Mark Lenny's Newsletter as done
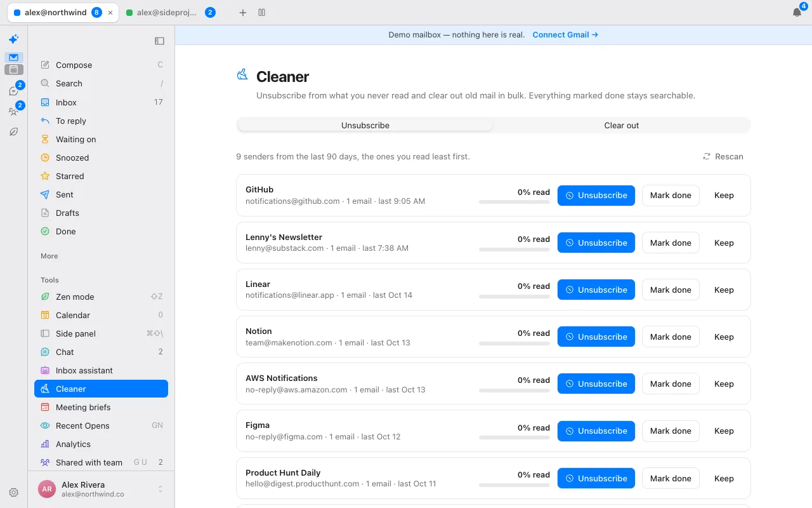Viewport: 812px width, 508px height. 671,243
